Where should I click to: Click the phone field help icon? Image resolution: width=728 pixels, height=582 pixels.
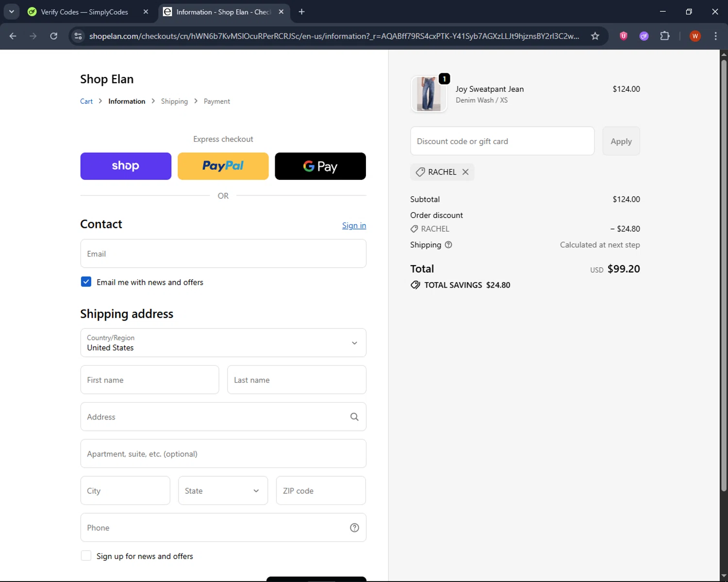click(x=354, y=528)
